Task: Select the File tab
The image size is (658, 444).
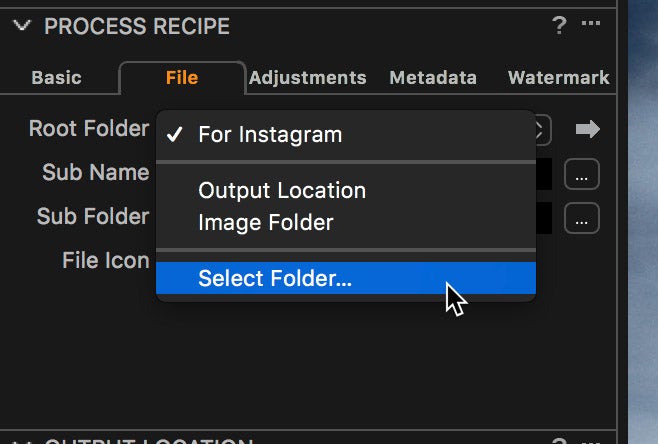Action: coord(182,78)
